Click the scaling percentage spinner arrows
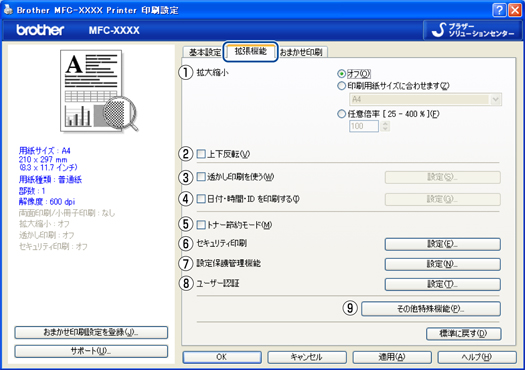The height and width of the screenshot is (370, 525). 385,126
